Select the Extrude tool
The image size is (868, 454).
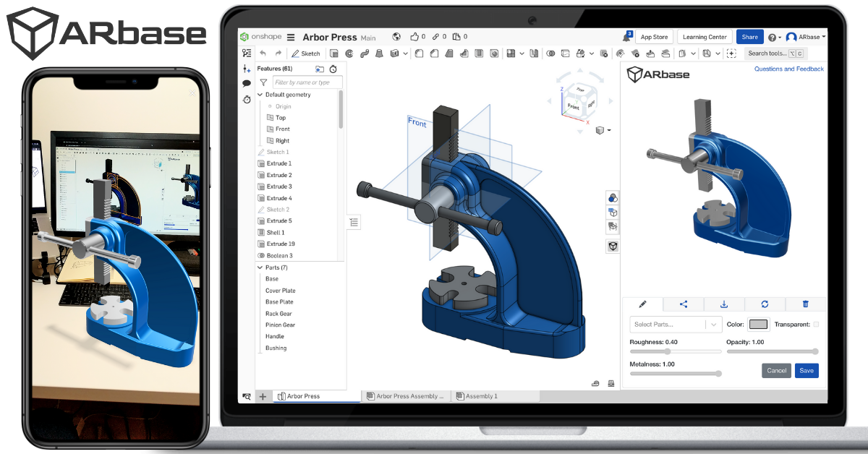pos(333,53)
